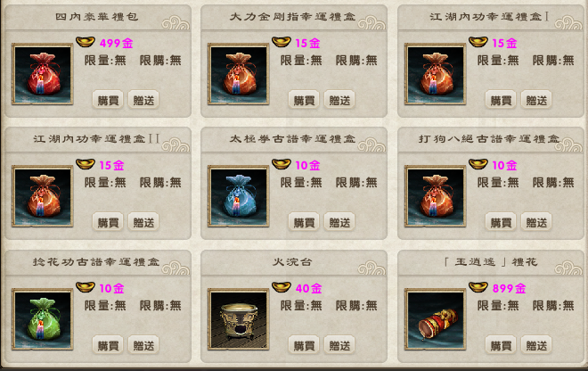
Task: Select the 江湖內功幸運禮盒 II bag icon
Action: [x=43, y=196]
